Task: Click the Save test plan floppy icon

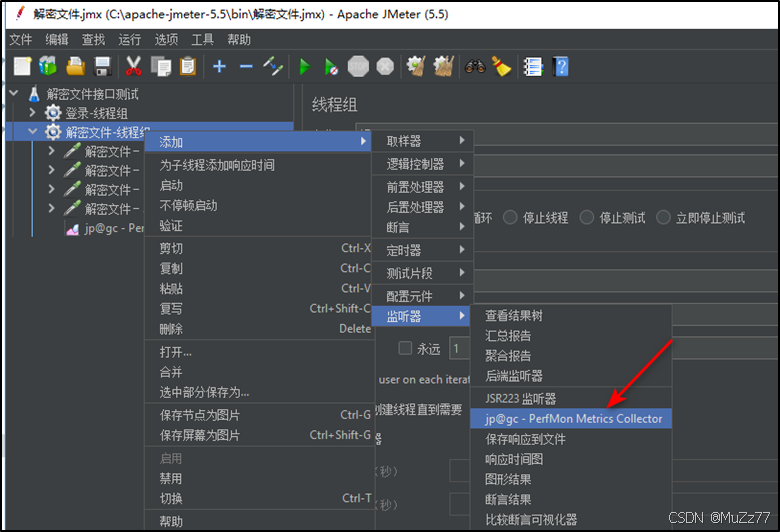Action: [x=102, y=67]
